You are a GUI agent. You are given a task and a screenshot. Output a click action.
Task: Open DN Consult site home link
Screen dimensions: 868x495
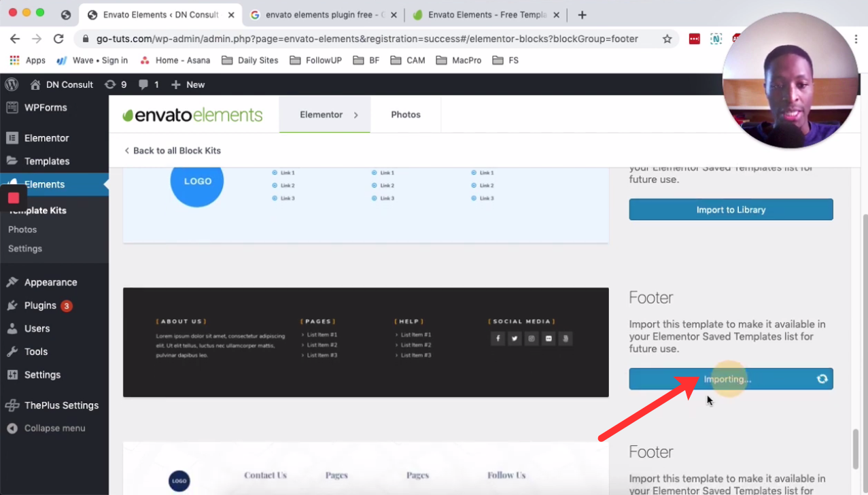(61, 84)
